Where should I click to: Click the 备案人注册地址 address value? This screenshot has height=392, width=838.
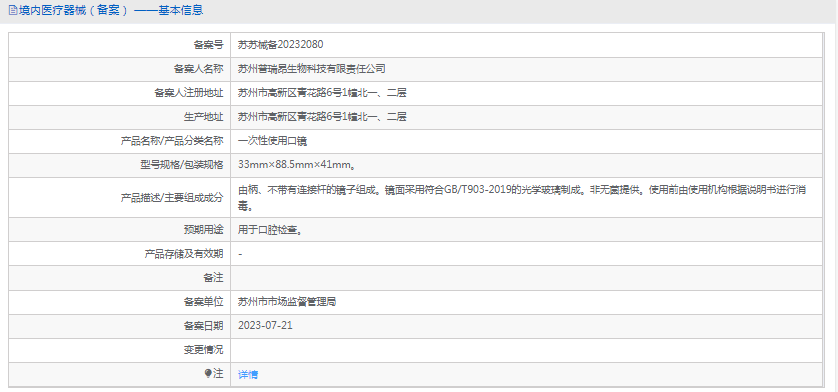click(322, 93)
